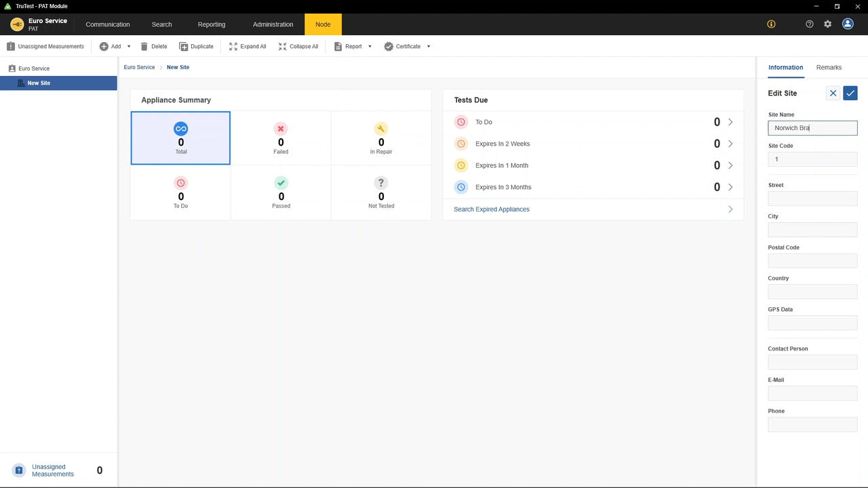Open the Administration menu
The width and height of the screenshot is (868, 488).
pyautogui.click(x=273, y=24)
